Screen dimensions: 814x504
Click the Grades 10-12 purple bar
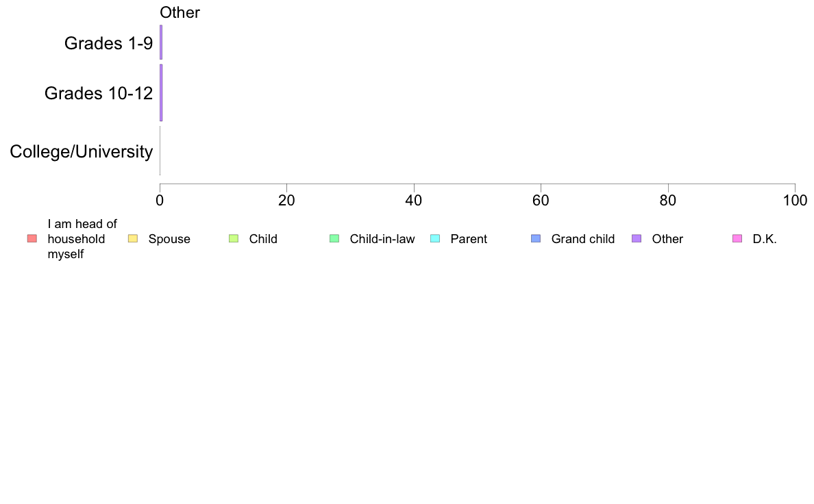pyautogui.click(x=161, y=93)
